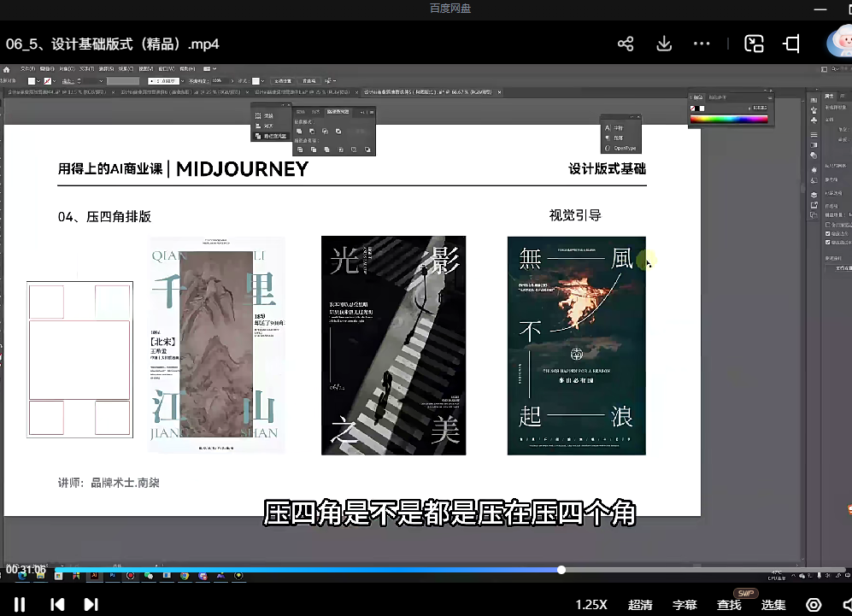Click the None swatch in color panel

[x=693, y=109]
